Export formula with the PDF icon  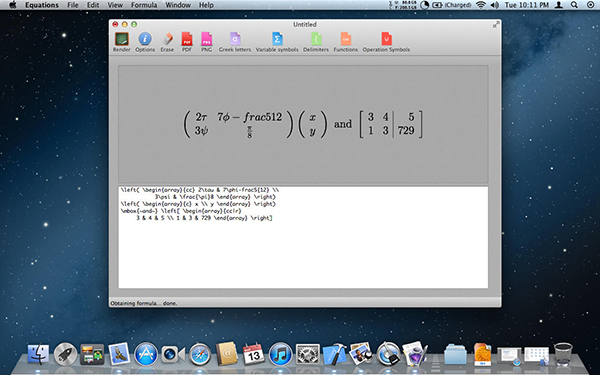tap(187, 39)
